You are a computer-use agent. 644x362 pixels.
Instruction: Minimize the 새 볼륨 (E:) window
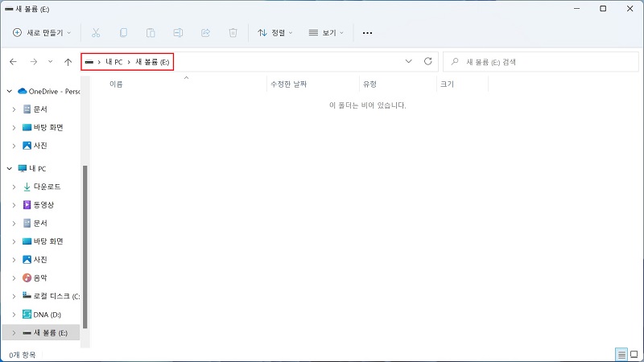click(x=576, y=9)
